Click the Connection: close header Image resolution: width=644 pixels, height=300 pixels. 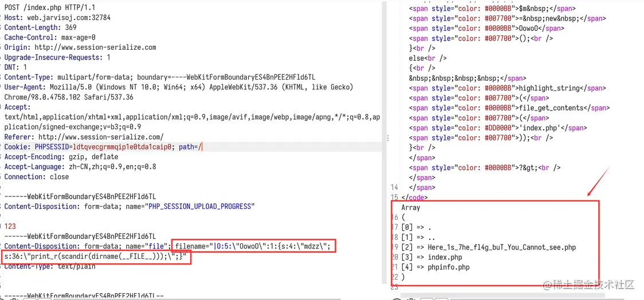tap(37, 177)
